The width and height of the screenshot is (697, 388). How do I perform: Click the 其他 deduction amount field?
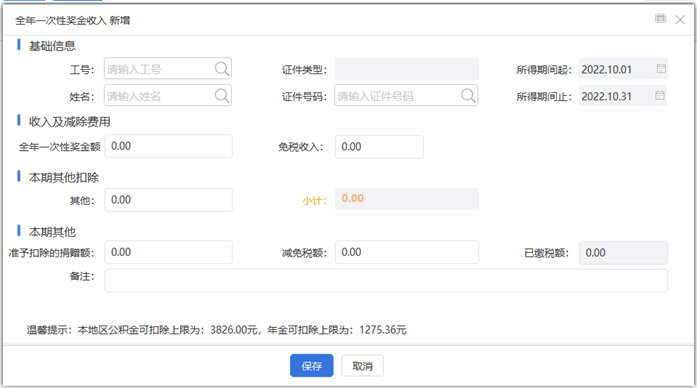click(168, 200)
